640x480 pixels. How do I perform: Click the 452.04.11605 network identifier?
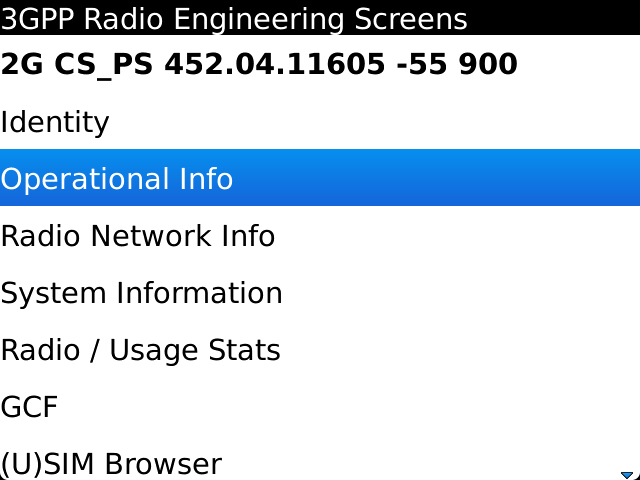[274, 65]
